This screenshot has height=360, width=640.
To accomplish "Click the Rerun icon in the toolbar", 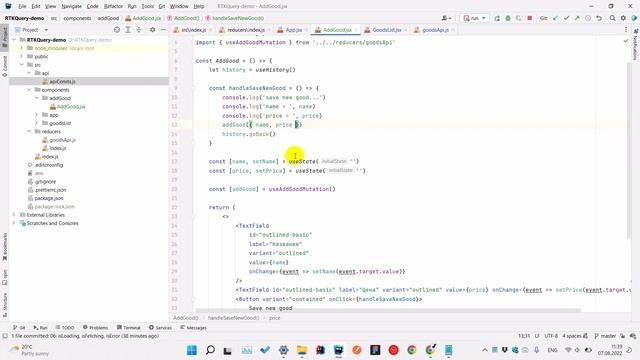I will pos(497,18).
